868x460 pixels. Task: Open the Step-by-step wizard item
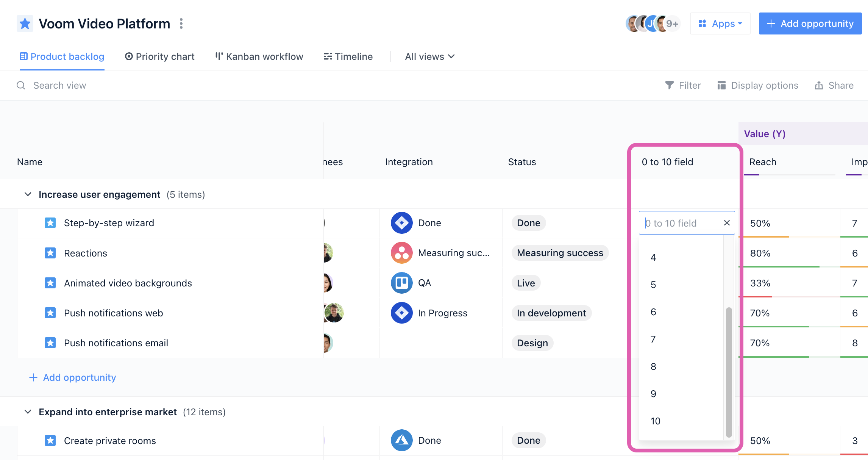click(x=109, y=223)
